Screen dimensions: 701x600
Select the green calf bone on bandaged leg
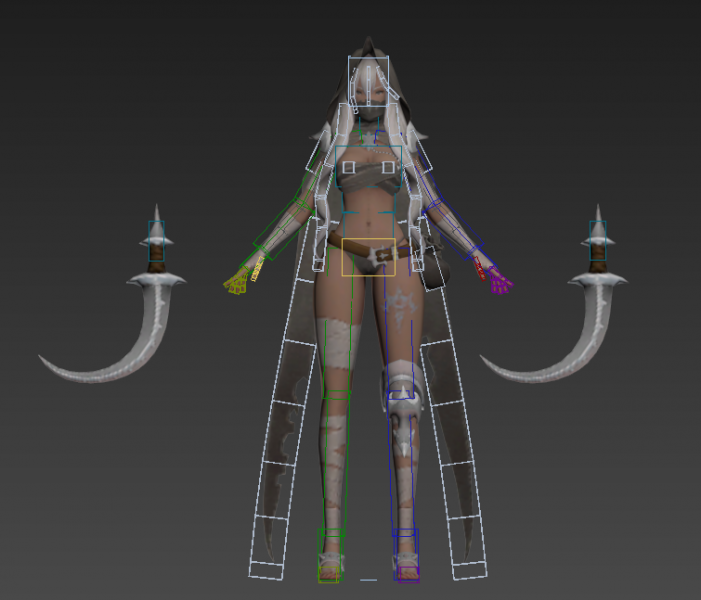[x=335, y=463]
